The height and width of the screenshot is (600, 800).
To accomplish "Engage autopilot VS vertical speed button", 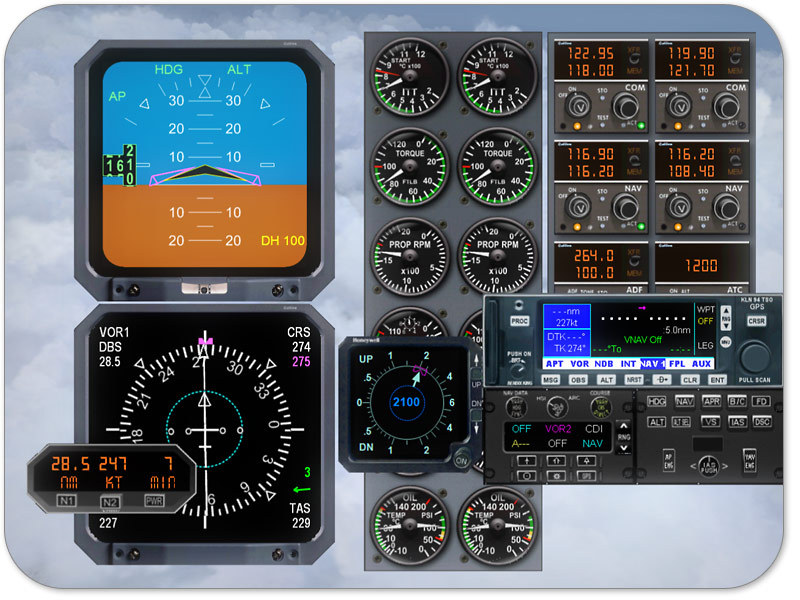I will [x=710, y=422].
